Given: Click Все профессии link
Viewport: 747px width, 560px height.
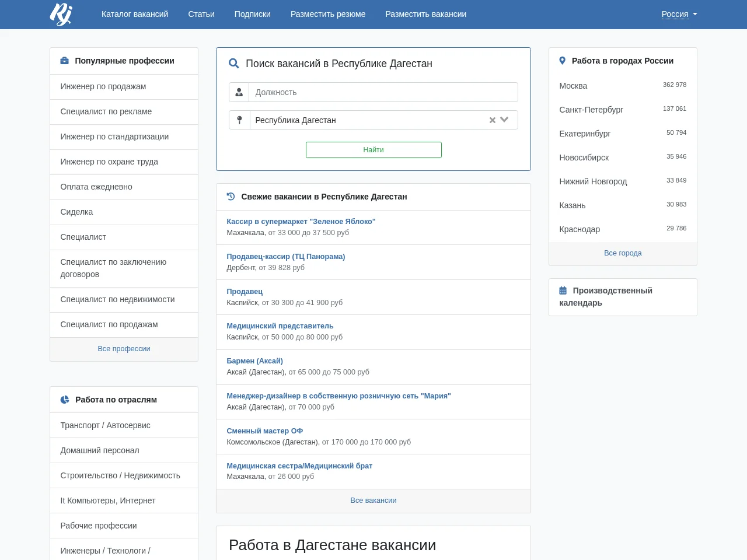Looking at the screenshot, I should [x=124, y=349].
